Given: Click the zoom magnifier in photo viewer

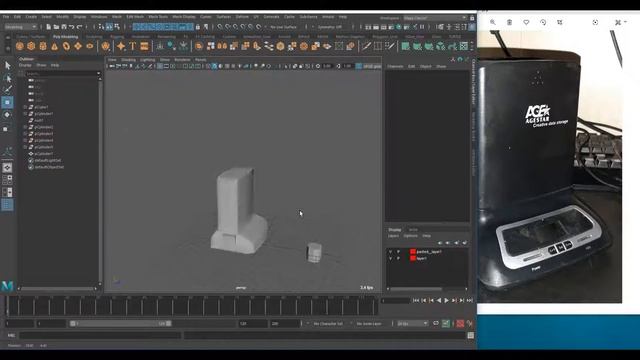Looking at the screenshot, I should click(x=493, y=22).
